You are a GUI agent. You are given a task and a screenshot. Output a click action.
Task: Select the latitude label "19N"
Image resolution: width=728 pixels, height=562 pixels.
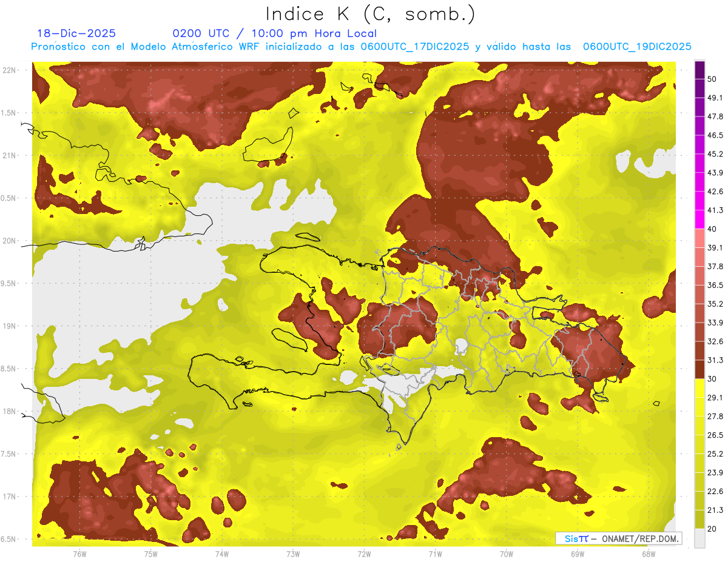coord(10,326)
